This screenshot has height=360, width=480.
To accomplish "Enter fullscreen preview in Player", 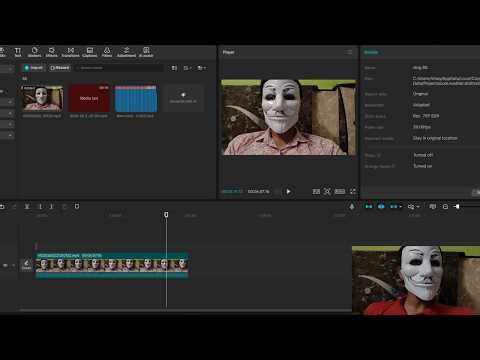I will tap(353, 191).
